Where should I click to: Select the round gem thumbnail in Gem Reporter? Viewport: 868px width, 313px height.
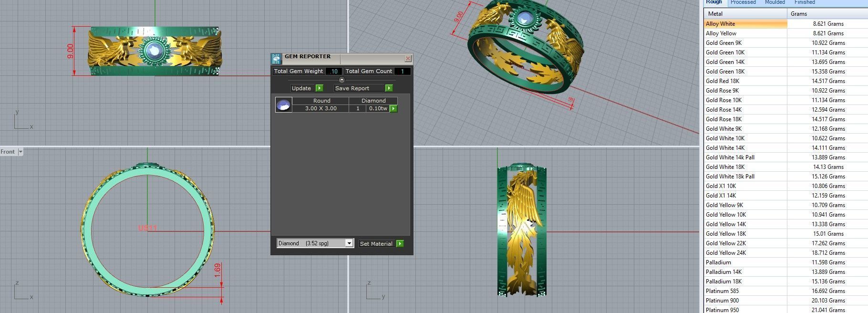[x=283, y=104]
